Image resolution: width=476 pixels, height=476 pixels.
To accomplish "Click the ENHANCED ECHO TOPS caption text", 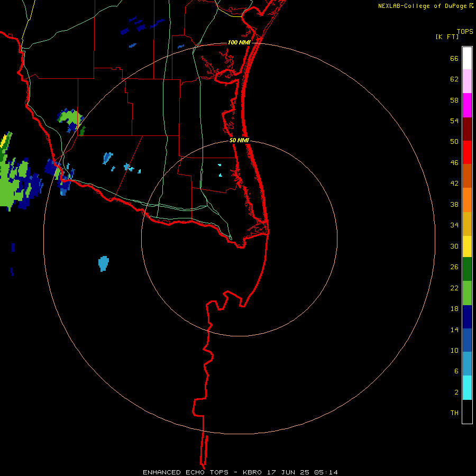I will tap(186, 472).
